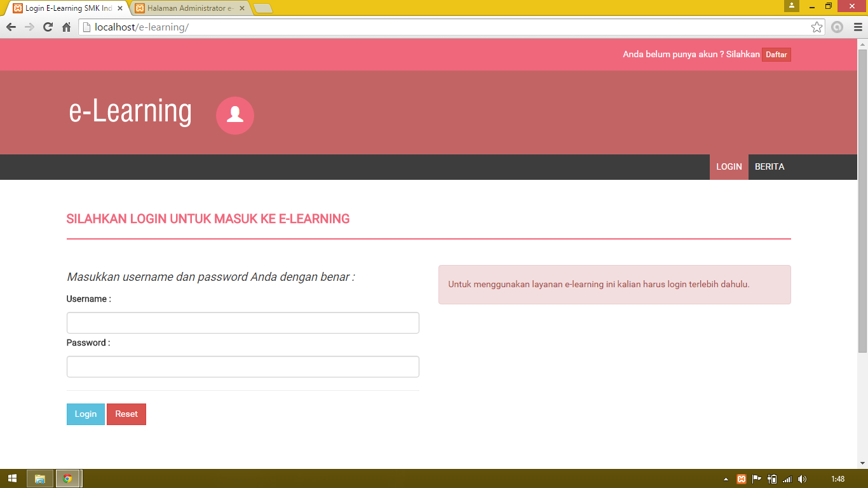This screenshot has height=488, width=868.
Task: Click the e-Learning site title
Action: click(x=130, y=111)
